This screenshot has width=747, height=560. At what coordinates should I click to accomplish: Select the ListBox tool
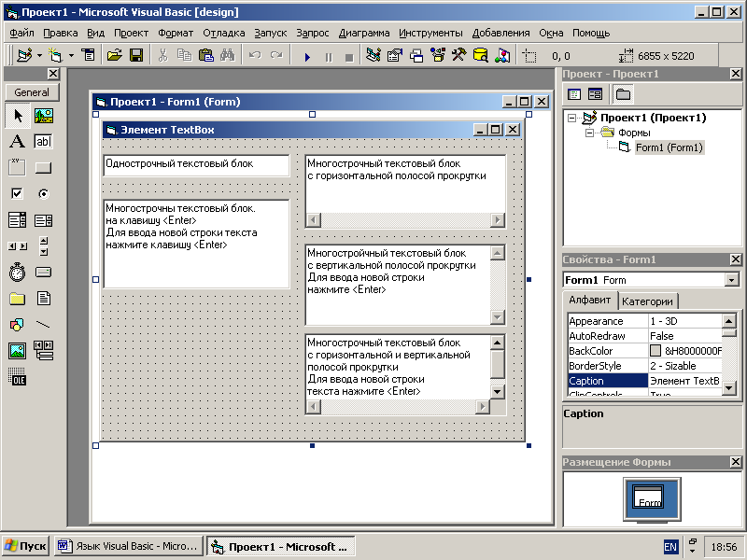[x=43, y=220]
